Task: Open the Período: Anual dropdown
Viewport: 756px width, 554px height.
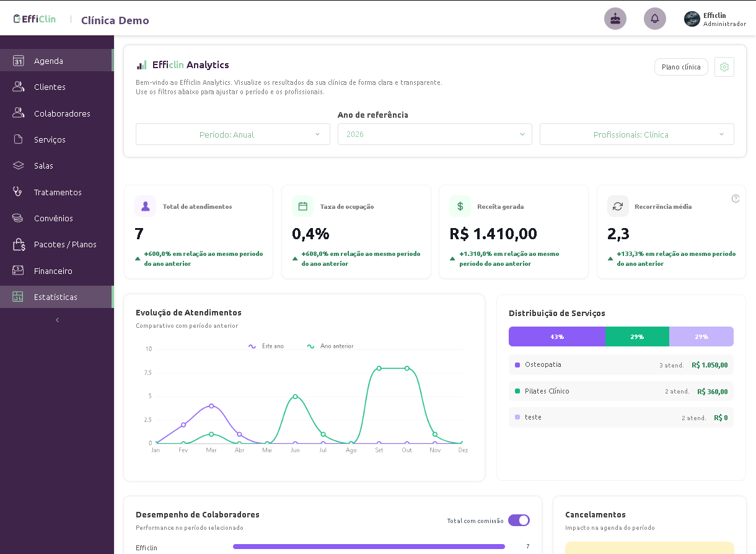Action: pyautogui.click(x=233, y=134)
